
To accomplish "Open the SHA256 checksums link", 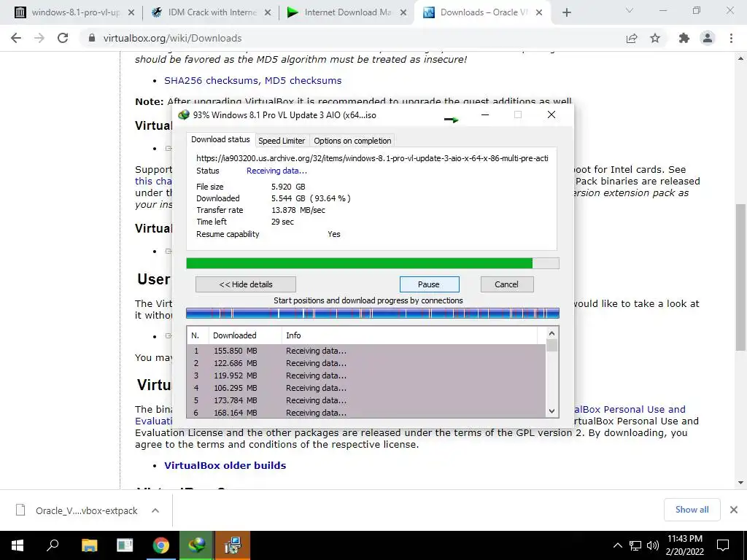I will coord(212,80).
